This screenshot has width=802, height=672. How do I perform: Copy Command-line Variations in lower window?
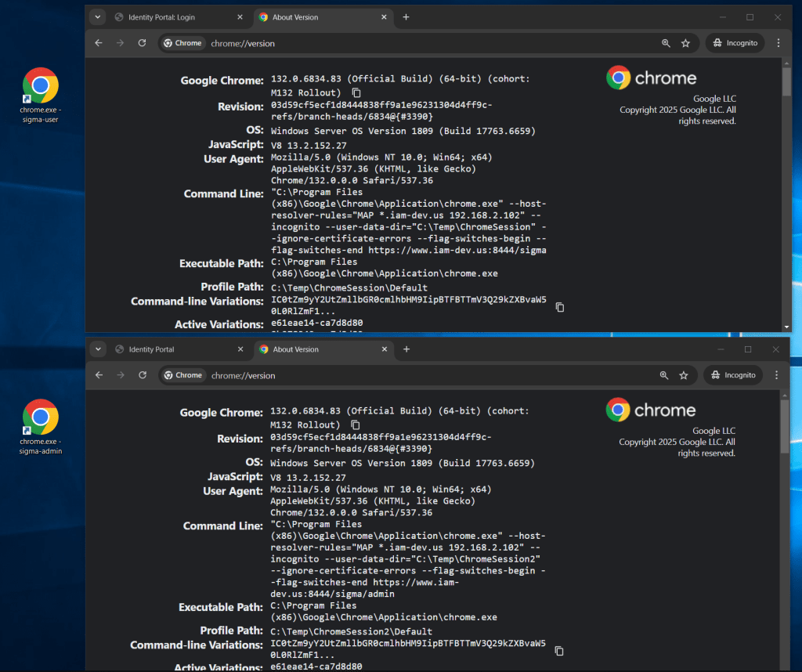pos(559,651)
